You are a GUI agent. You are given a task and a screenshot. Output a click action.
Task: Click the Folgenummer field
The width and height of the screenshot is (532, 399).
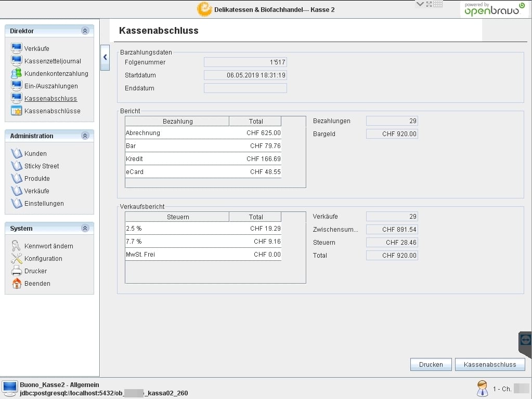(x=245, y=62)
